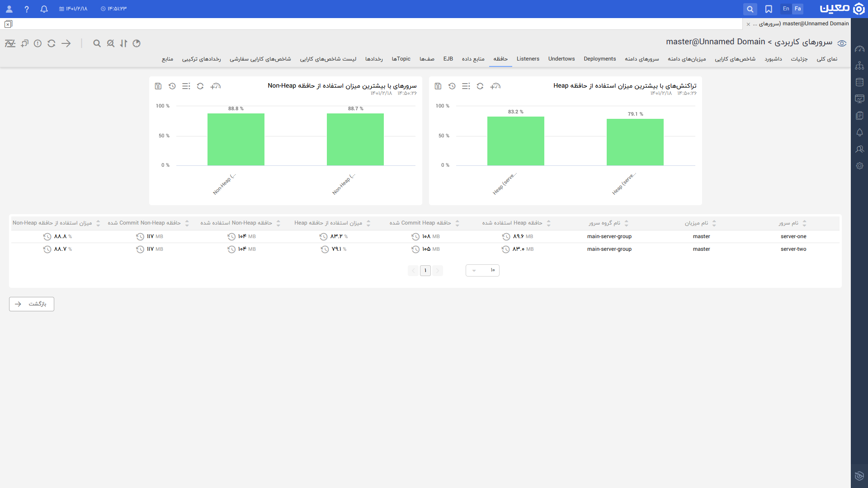Screen dimensions: 868x488
Task: Open the dashboard gauge sidebar icon
Action: click(x=859, y=49)
